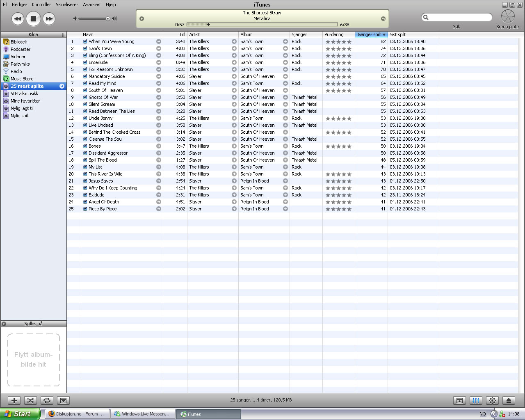Sort by the Sjanger column header
The image size is (525, 420).
[306, 34]
